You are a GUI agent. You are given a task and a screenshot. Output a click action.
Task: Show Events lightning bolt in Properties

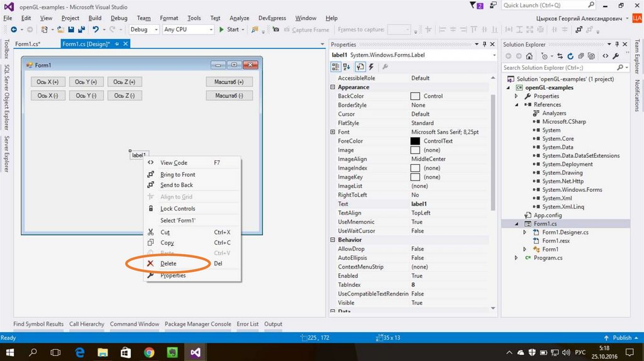click(372, 67)
